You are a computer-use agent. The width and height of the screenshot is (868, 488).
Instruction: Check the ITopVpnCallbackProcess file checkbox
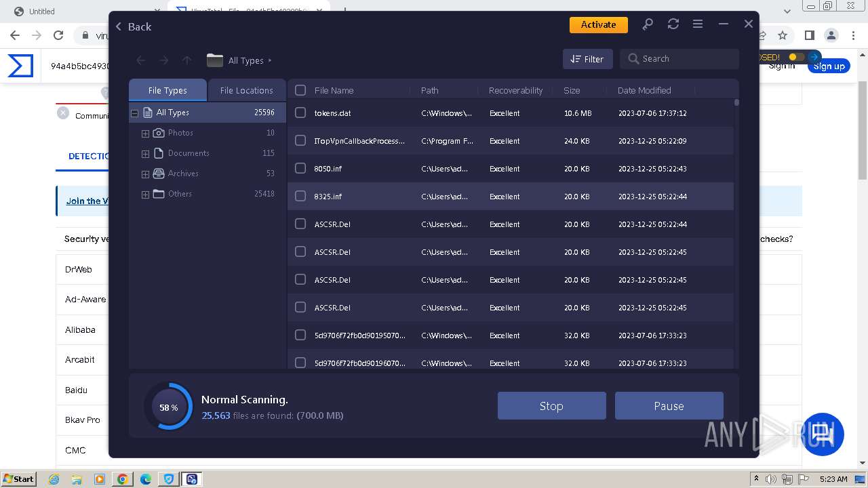(x=300, y=141)
